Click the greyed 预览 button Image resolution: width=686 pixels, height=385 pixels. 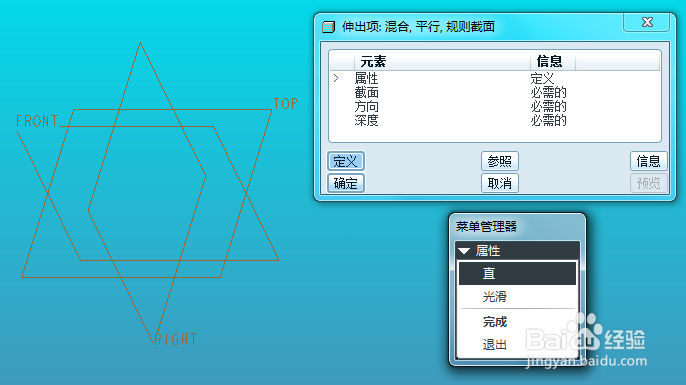648,183
